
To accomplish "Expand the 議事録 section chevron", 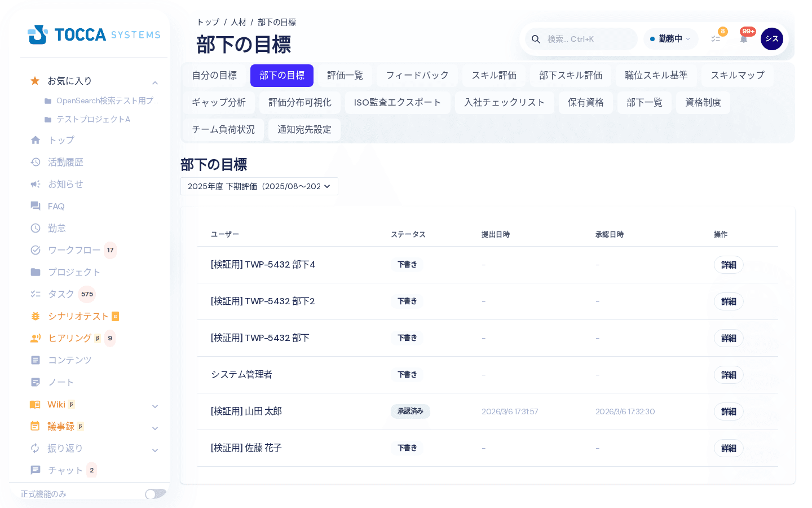I will [x=155, y=428].
